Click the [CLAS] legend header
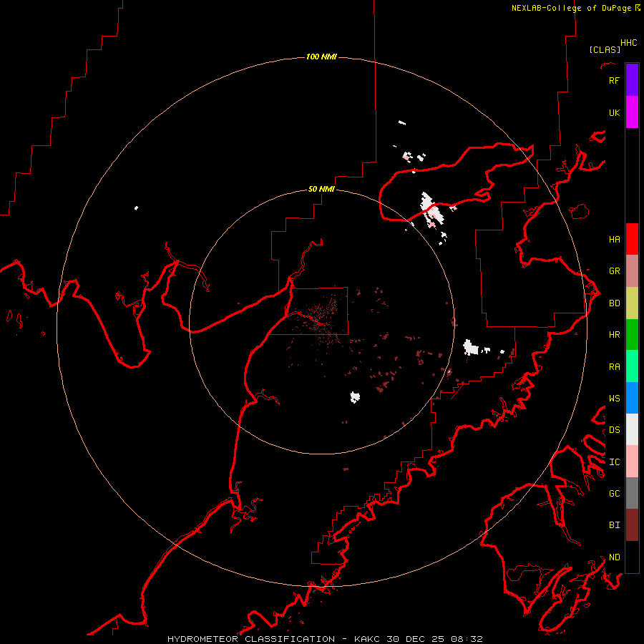644x644 pixels. pyautogui.click(x=605, y=49)
